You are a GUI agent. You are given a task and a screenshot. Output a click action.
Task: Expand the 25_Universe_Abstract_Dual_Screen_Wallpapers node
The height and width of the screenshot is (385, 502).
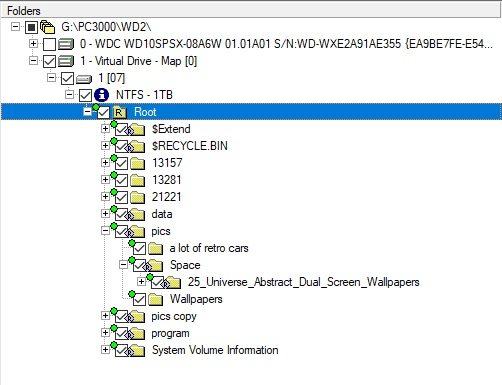[x=141, y=281]
